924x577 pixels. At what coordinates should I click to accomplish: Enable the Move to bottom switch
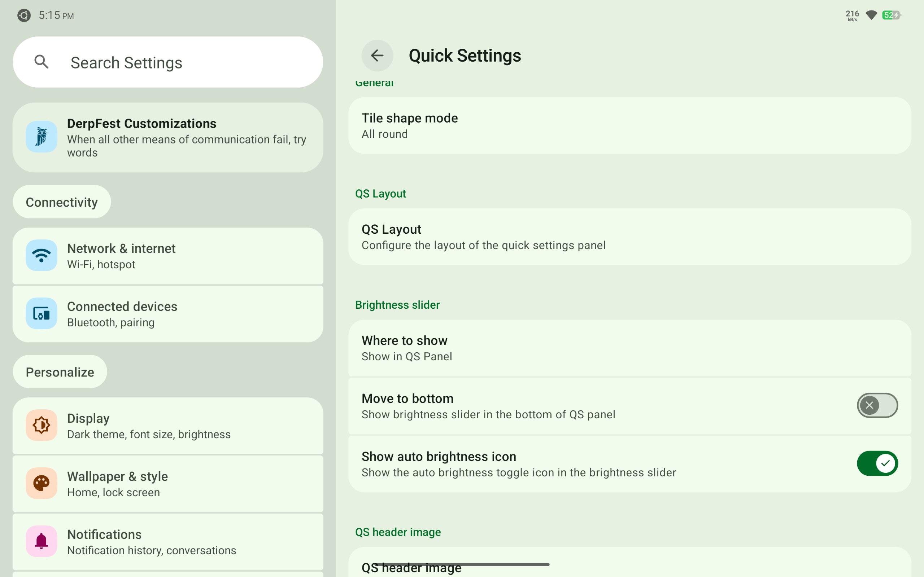tap(877, 405)
